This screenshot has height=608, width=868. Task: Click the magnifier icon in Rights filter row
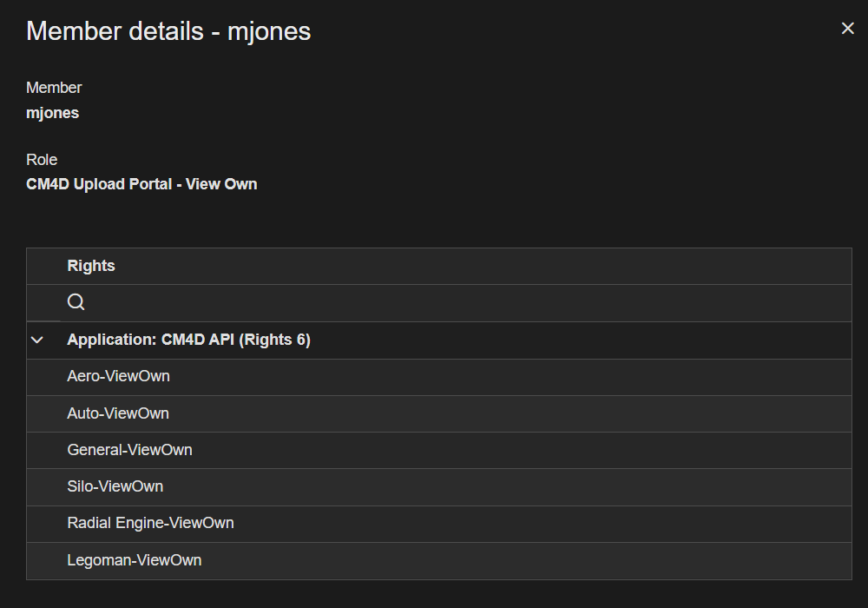76,302
